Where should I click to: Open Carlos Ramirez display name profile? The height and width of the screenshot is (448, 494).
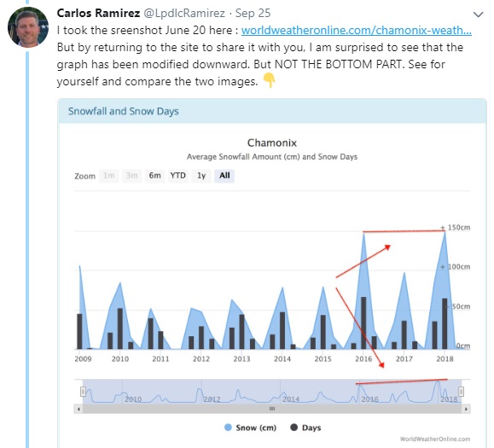tap(98, 13)
